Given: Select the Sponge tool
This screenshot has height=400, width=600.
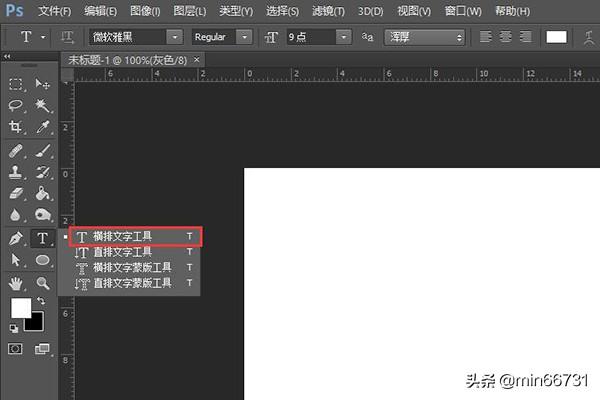Looking at the screenshot, I should tap(42, 215).
